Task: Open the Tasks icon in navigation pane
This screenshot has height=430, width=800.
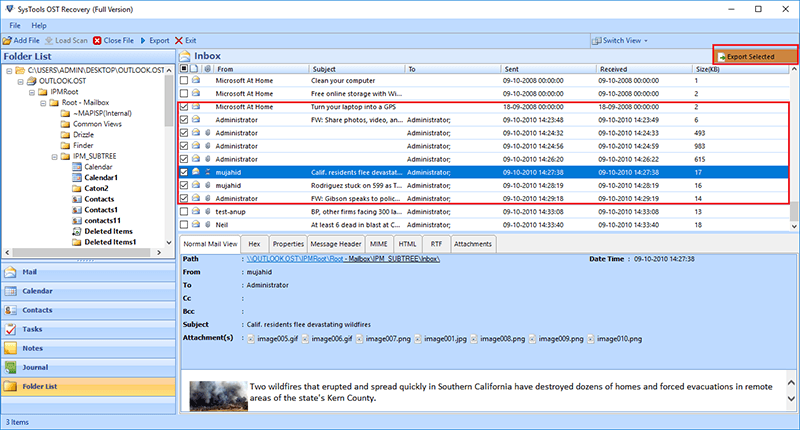Action: tap(11, 329)
